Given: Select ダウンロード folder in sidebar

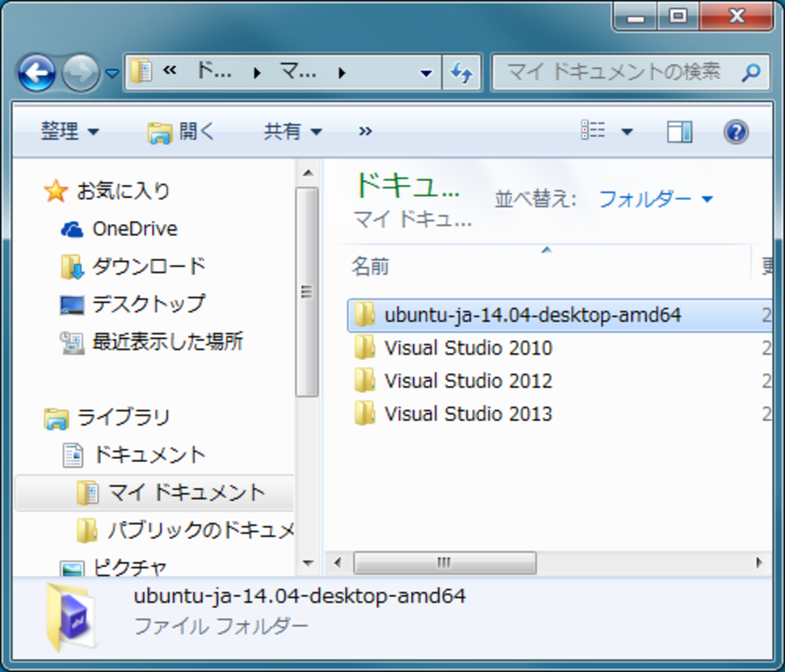Looking at the screenshot, I should pos(148,266).
